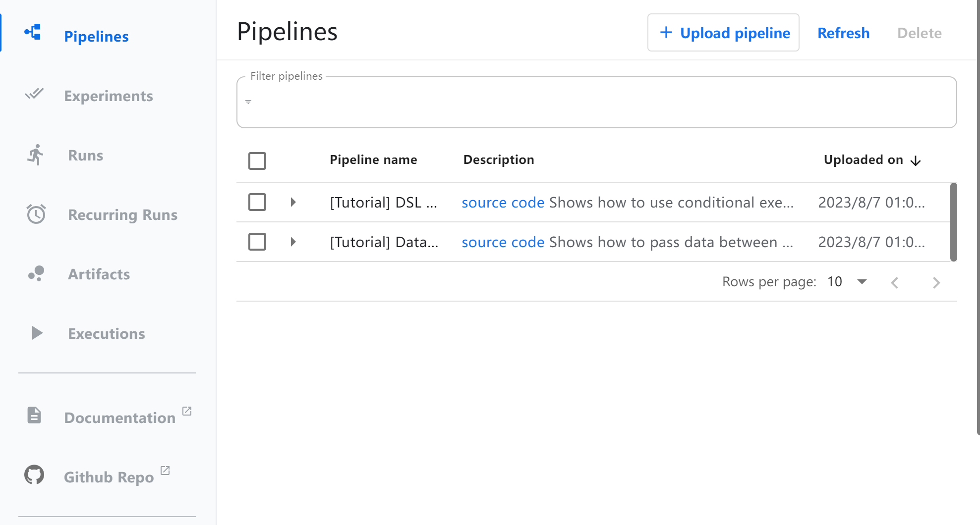Open source code link for DSL tutorial
This screenshot has width=980, height=525.
coord(503,203)
